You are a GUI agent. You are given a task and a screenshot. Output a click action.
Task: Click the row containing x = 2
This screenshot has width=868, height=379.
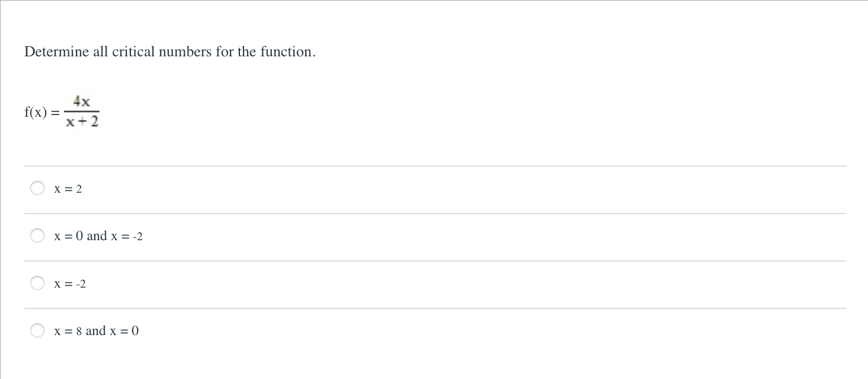(x=237, y=189)
